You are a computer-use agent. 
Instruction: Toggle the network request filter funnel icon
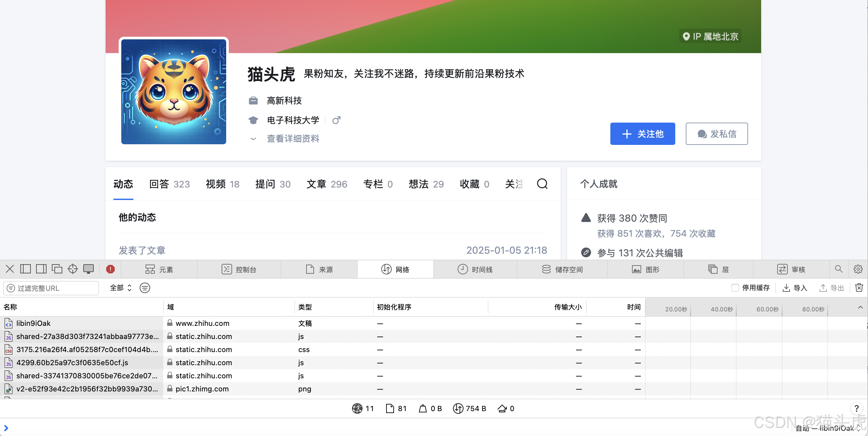(x=145, y=288)
